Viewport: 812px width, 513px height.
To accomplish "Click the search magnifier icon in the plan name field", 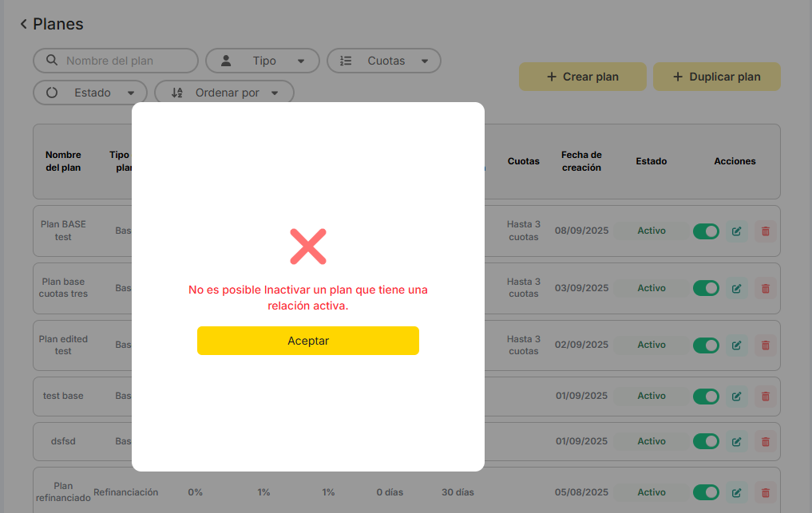I will [52, 61].
